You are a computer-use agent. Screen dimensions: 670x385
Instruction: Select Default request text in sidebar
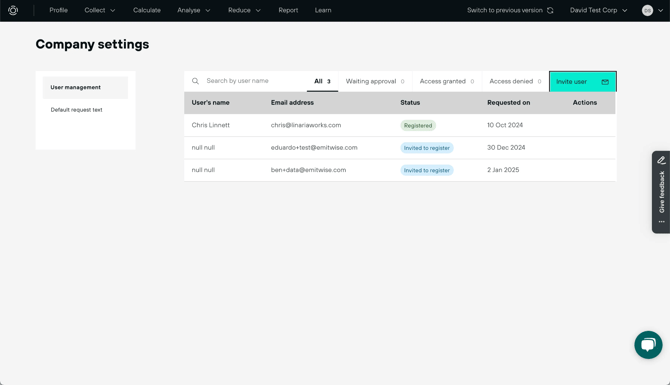(76, 110)
